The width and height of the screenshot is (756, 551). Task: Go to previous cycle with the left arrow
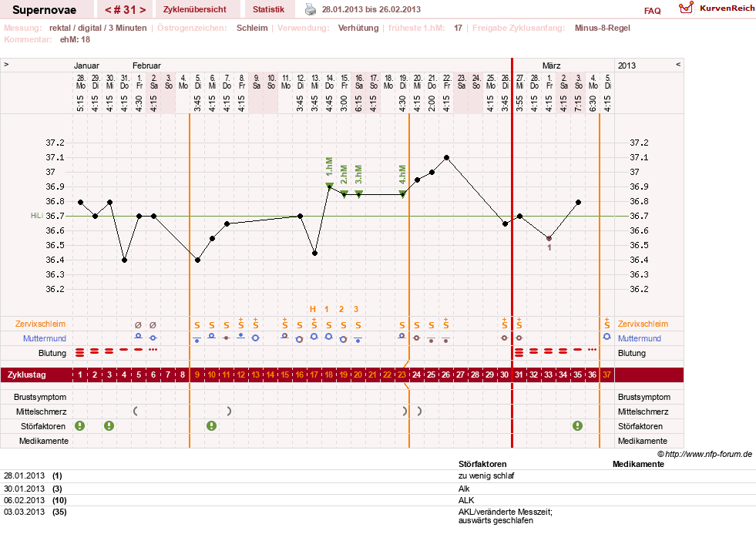point(109,10)
